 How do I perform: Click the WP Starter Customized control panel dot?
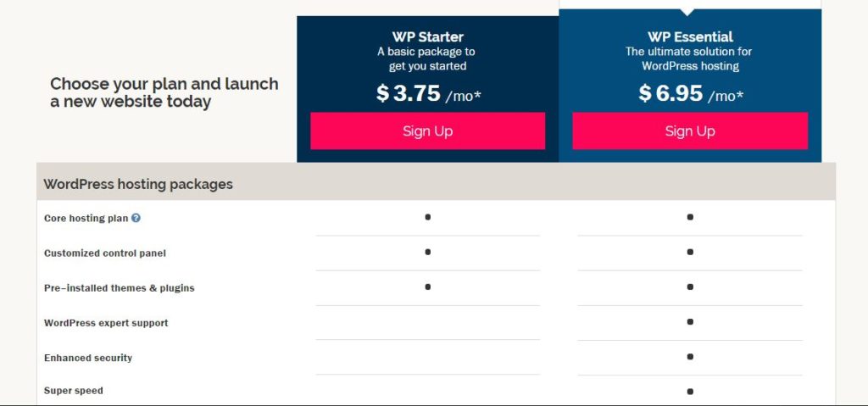pos(427,252)
